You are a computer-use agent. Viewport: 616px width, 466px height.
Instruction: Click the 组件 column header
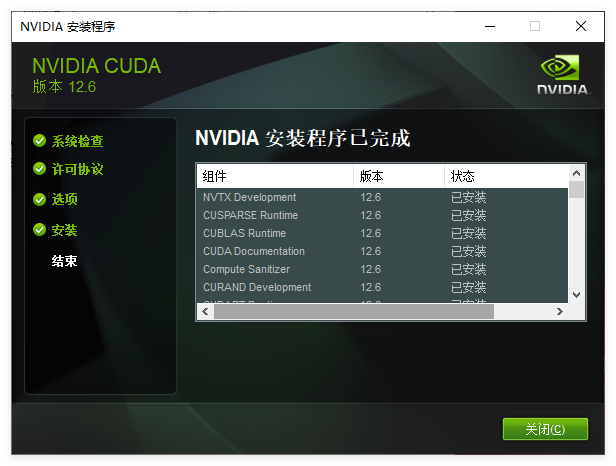[x=275, y=176]
